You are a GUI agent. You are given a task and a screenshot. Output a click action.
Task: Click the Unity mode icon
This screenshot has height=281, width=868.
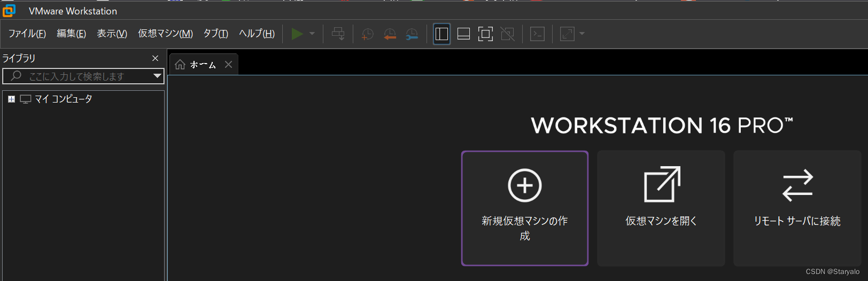(x=508, y=34)
